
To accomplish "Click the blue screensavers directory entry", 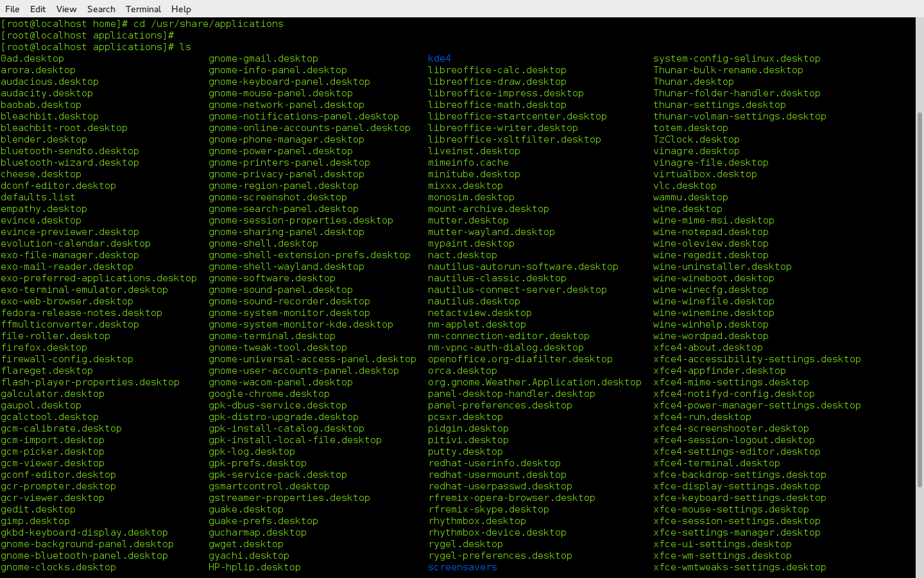I will [x=462, y=567].
